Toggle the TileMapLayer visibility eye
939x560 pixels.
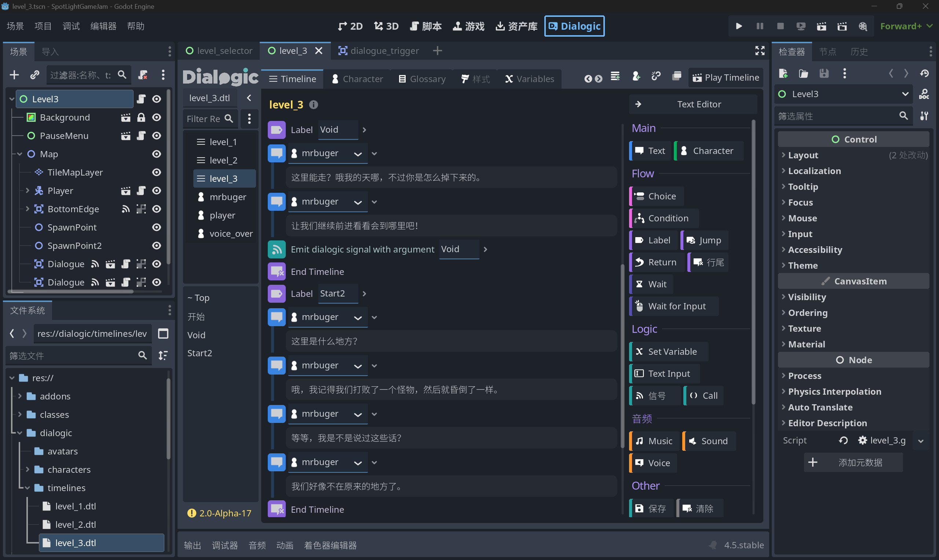156,173
